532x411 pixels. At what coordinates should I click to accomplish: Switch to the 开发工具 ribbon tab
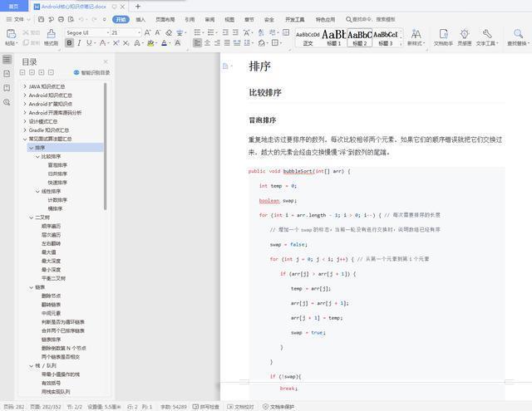295,19
